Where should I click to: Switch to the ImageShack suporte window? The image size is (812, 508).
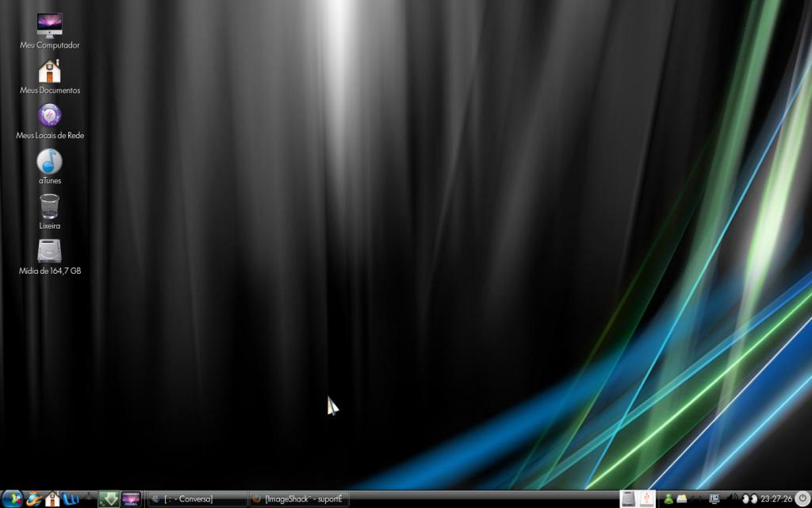[x=297, y=499]
